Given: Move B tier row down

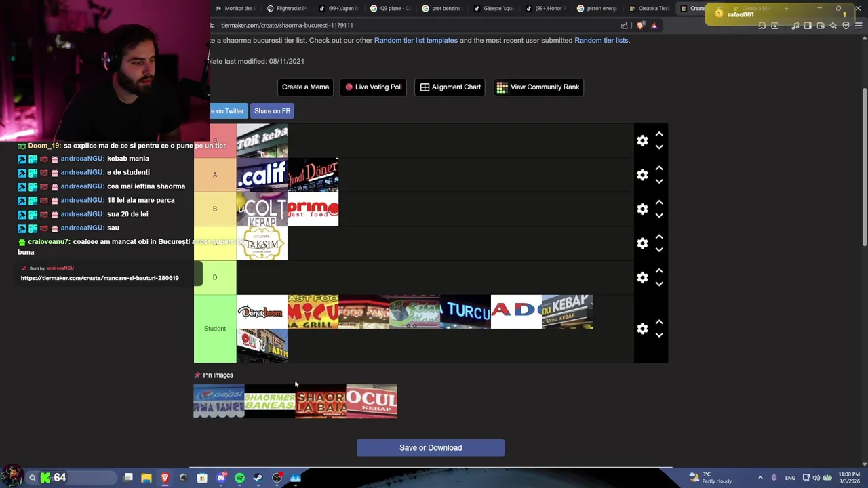Looking at the screenshot, I should (x=659, y=216).
